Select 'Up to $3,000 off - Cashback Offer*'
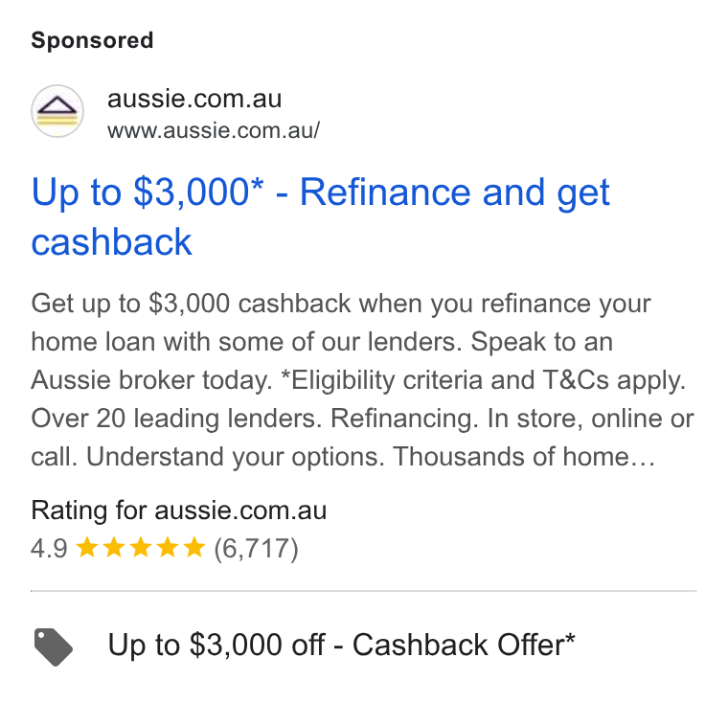Image resolution: width=728 pixels, height=703 pixels. click(x=341, y=645)
